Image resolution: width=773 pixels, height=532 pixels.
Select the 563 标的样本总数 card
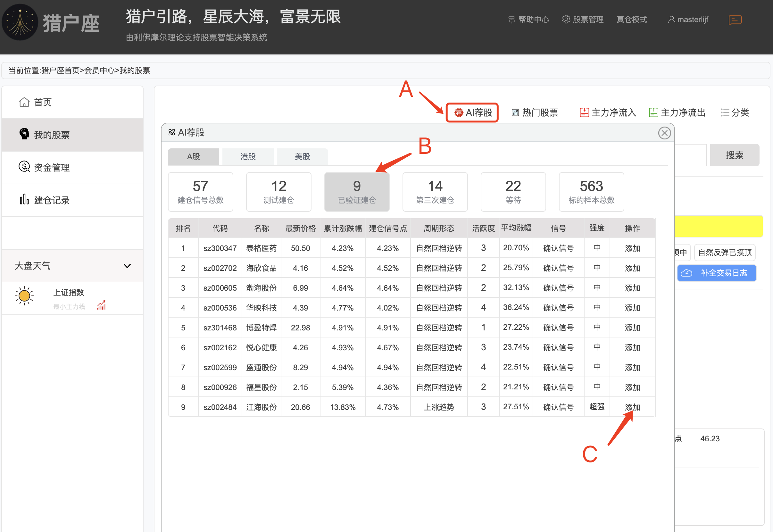(591, 192)
